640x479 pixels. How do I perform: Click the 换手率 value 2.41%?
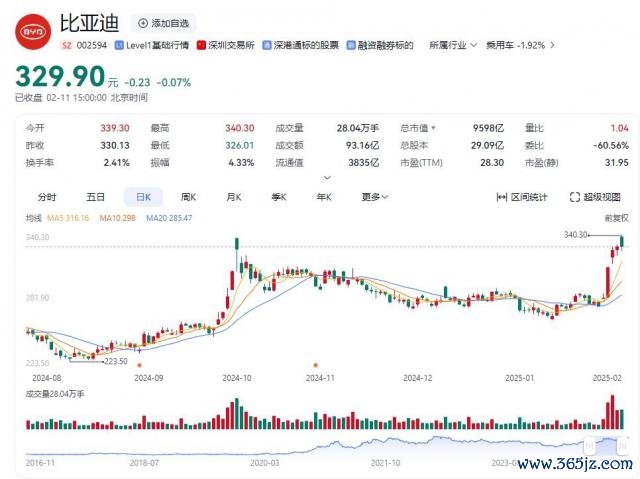tap(116, 163)
